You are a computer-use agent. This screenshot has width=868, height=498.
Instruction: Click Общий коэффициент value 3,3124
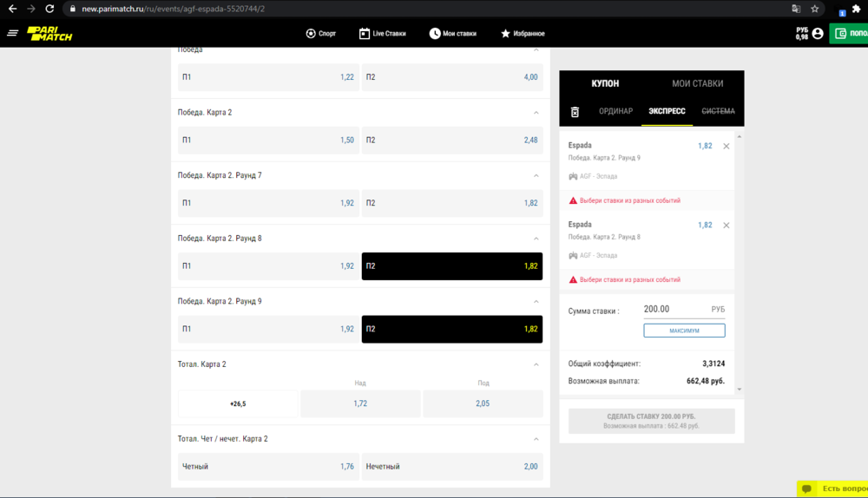coord(713,364)
